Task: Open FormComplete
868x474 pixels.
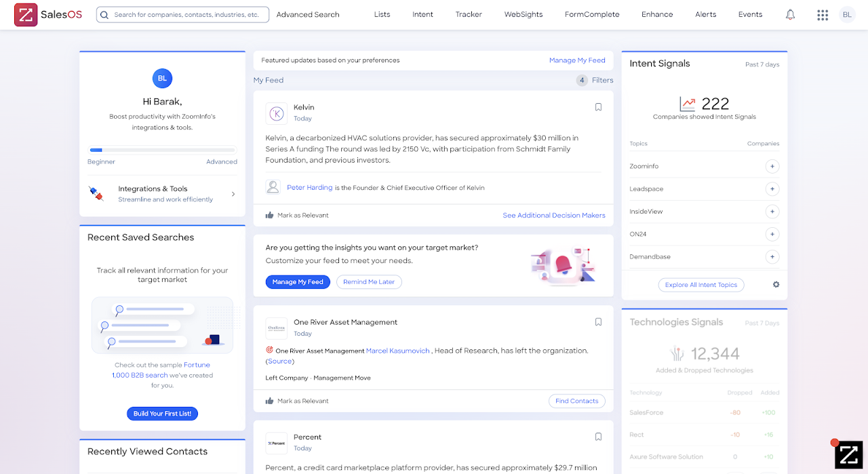Action: coord(592,14)
